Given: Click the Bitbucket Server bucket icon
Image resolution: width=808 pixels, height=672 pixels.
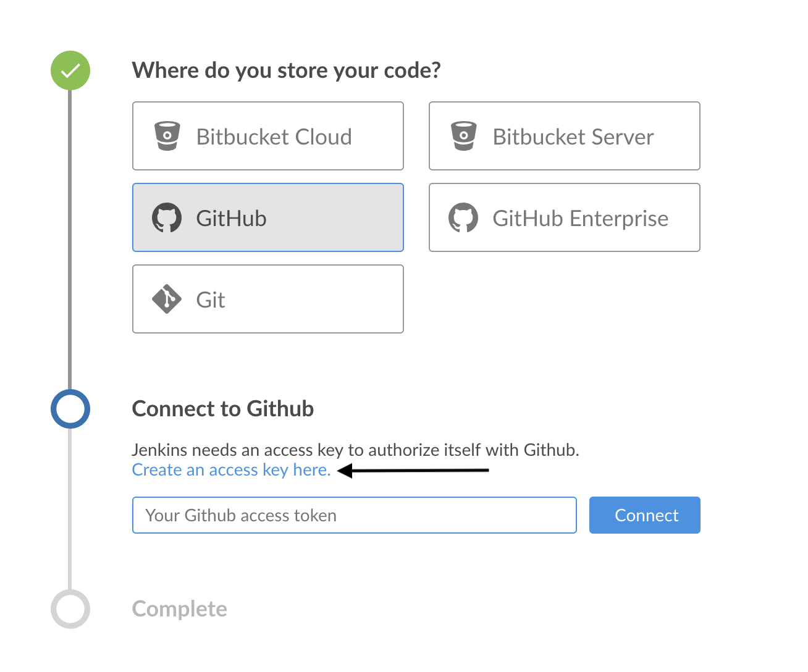Looking at the screenshot, I should pyautogui.click(x=463, y=136).
